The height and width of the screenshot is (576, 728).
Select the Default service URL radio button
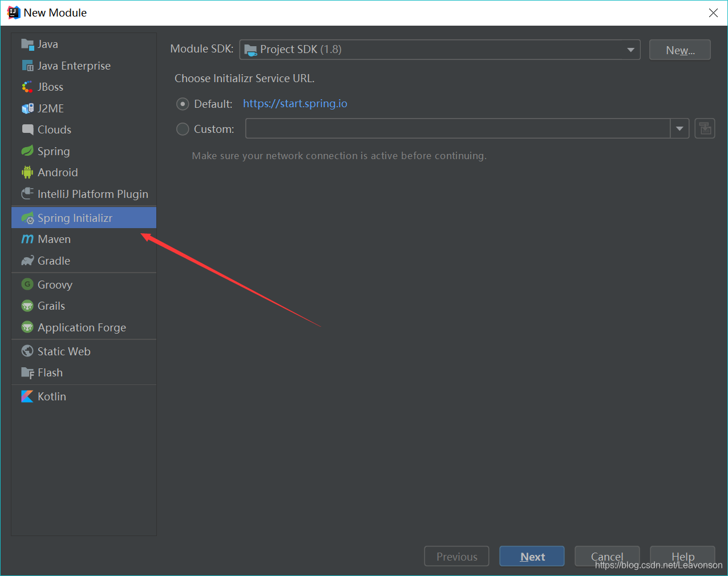tap(183, 104)
